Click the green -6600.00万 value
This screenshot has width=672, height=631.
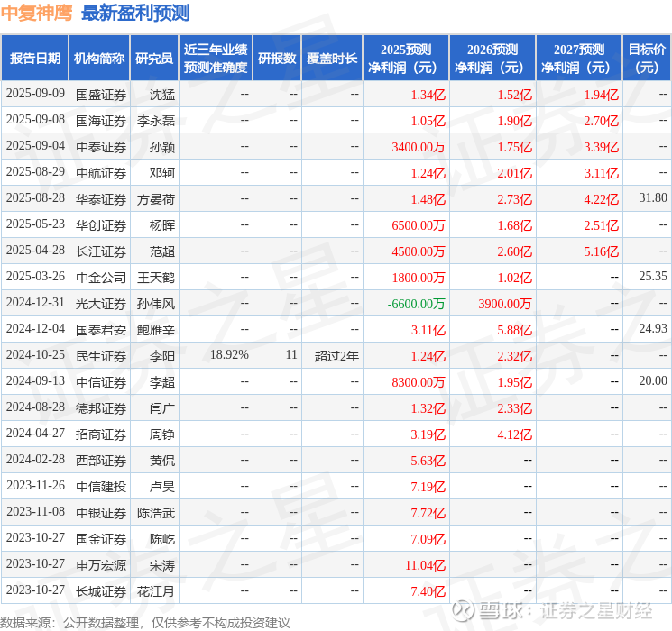[x=416, y=304]
